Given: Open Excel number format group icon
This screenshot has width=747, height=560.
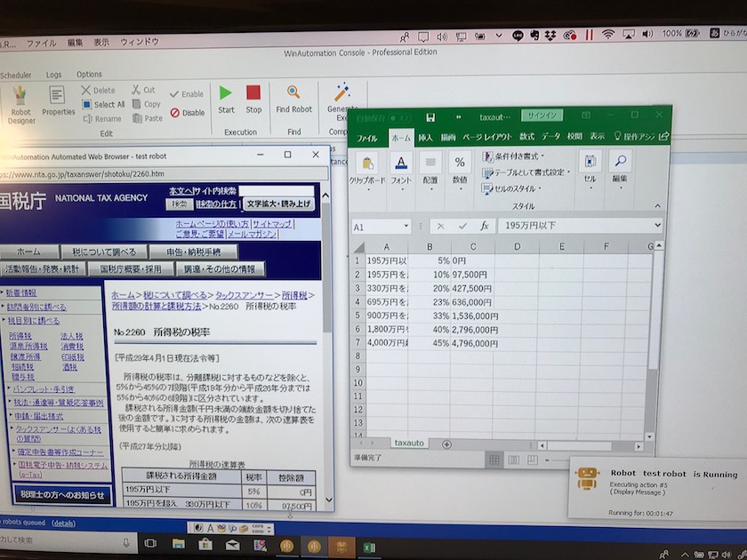Looking at the screenshot, I should 460,163.
